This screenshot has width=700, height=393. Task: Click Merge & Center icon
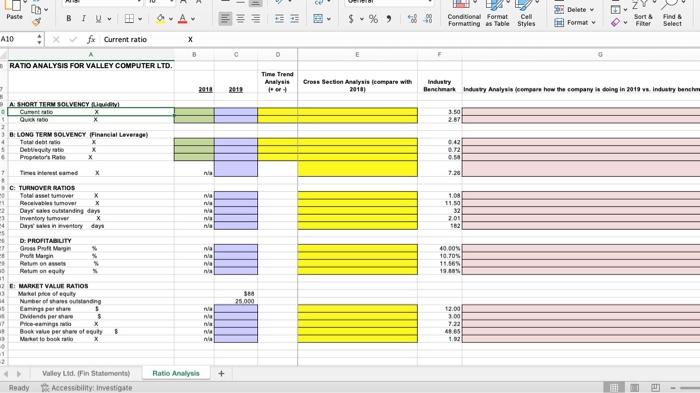pyautogui.click(x=318, y=19)
